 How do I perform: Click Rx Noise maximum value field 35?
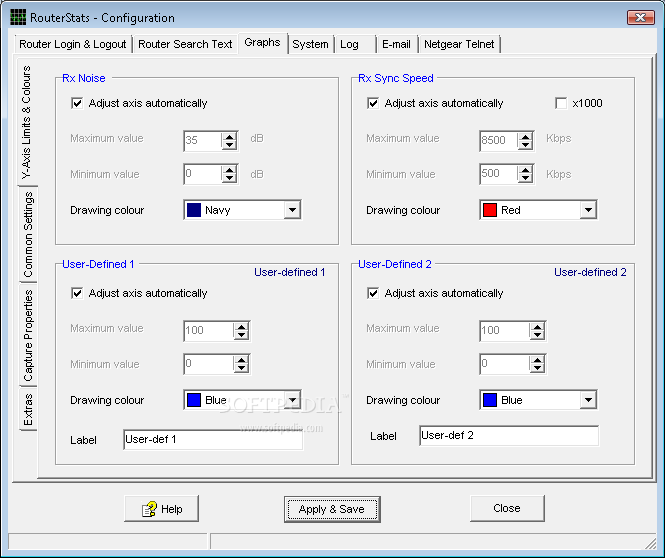(x=203, y=140)
